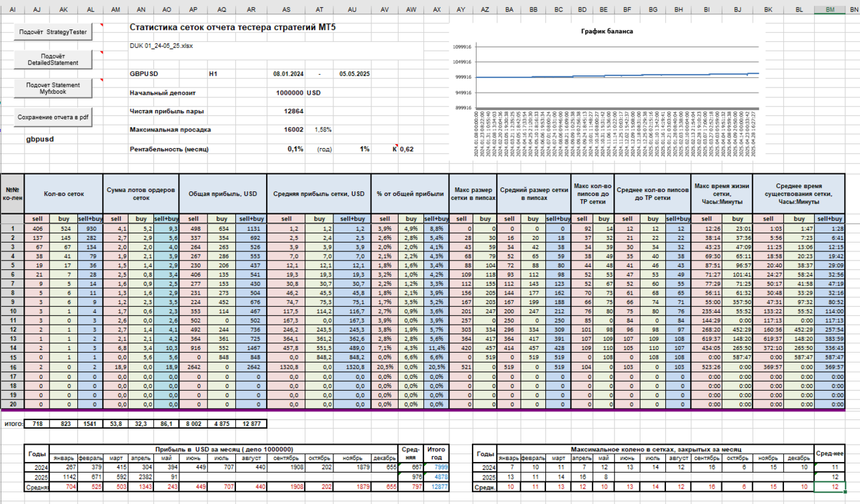Viewport: 860px width, 504px height.
Task: Select the grid count cell '930'
Action: (89, 228)
